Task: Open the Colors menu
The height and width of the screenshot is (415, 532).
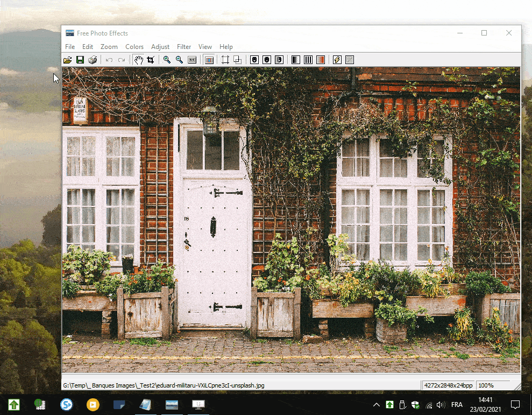Action: pos(134,47)
